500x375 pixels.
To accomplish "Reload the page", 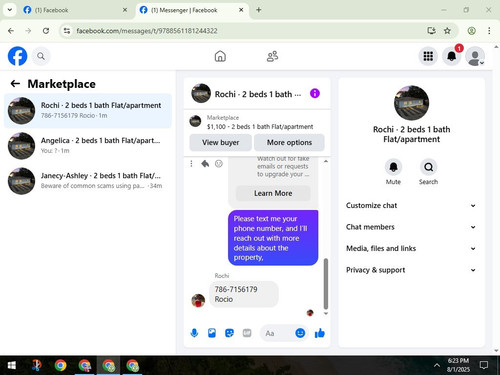I will 46,31.
